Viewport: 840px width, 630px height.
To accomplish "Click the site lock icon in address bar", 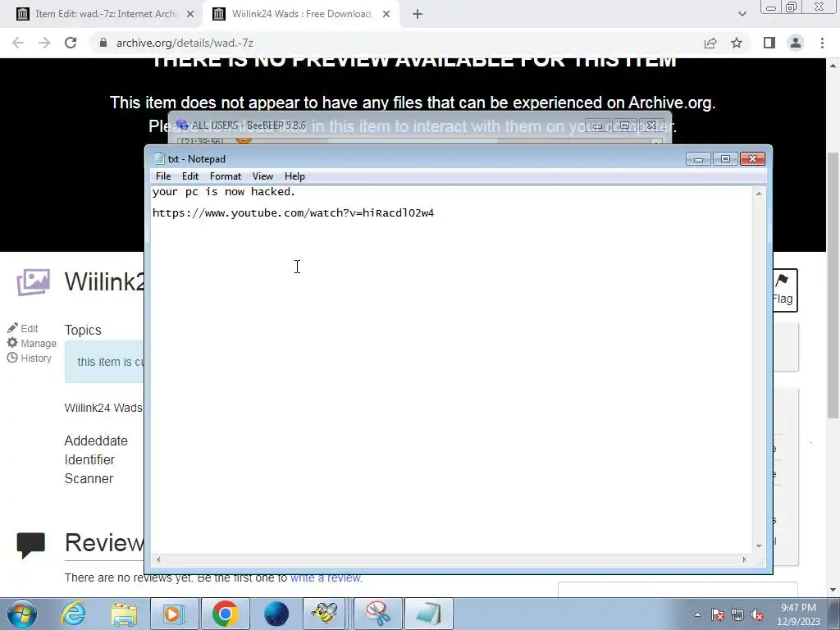I will 103,43.
